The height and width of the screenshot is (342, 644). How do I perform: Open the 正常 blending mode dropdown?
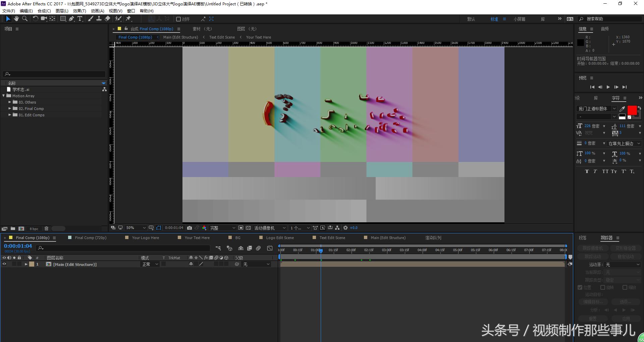[150, 264]
